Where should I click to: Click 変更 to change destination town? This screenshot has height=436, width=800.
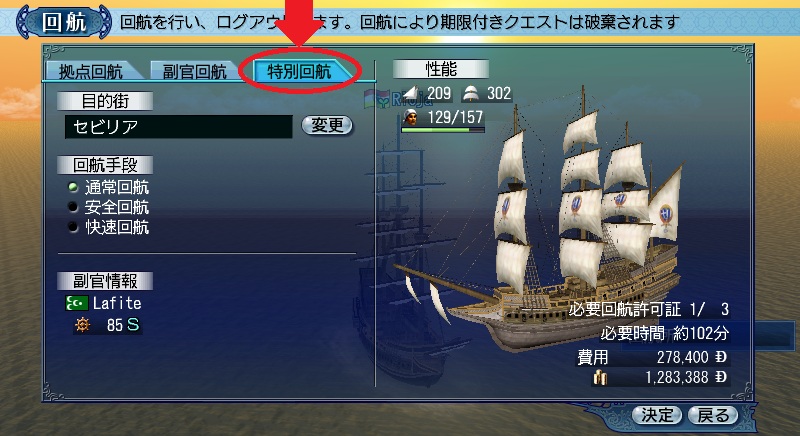tap(327, 125)
